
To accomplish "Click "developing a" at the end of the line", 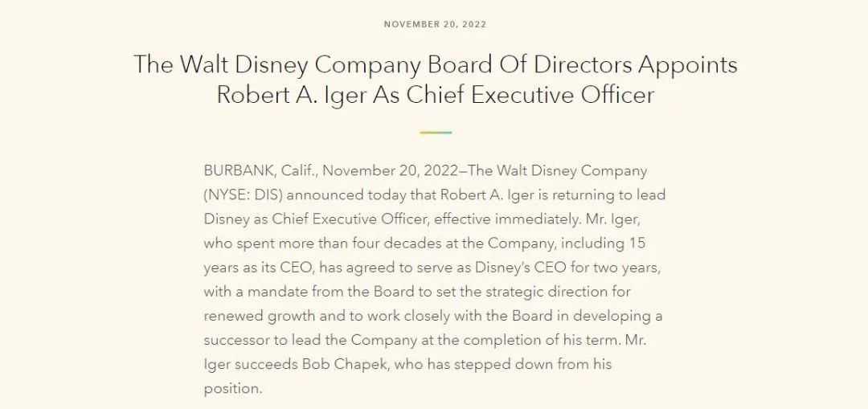I will 617,316.
